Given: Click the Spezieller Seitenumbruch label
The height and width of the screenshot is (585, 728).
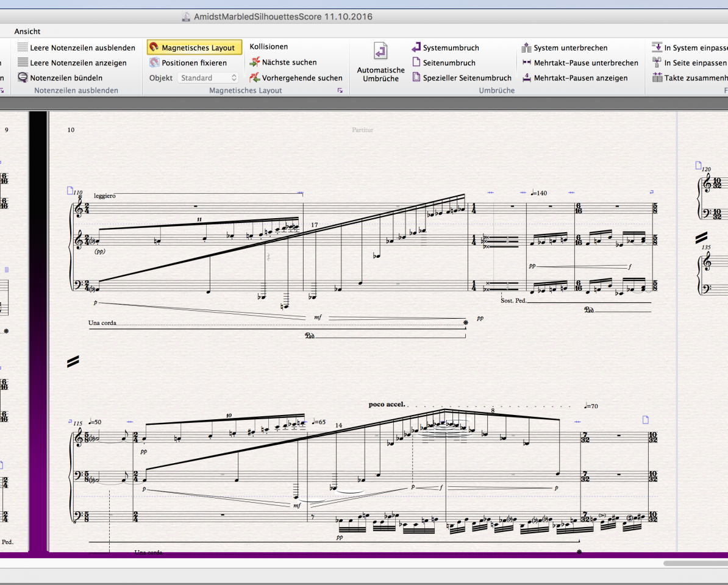Looking at the screenshot, I should tap(467, 78).
